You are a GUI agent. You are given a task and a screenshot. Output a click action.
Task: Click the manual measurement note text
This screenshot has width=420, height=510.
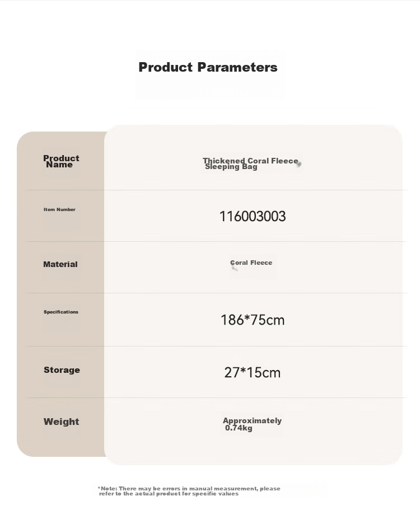pyautogui.click(x=189, y=491)
